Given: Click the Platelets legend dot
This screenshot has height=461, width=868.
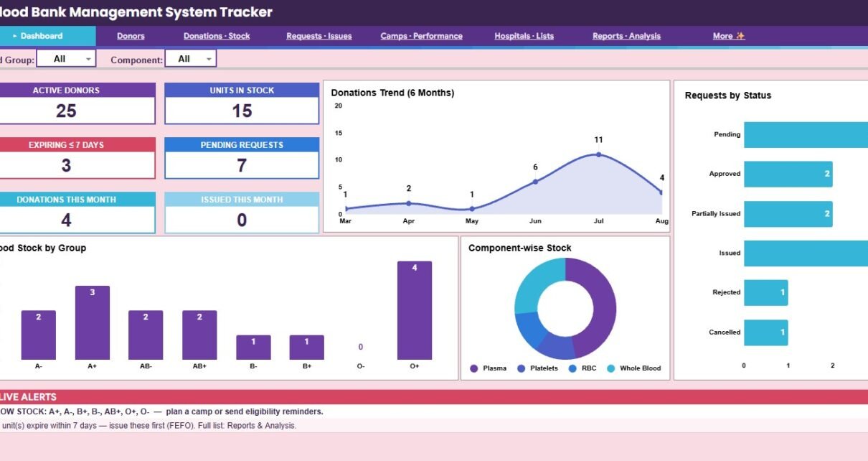Looking at the screenshot, I should point(521,368).
